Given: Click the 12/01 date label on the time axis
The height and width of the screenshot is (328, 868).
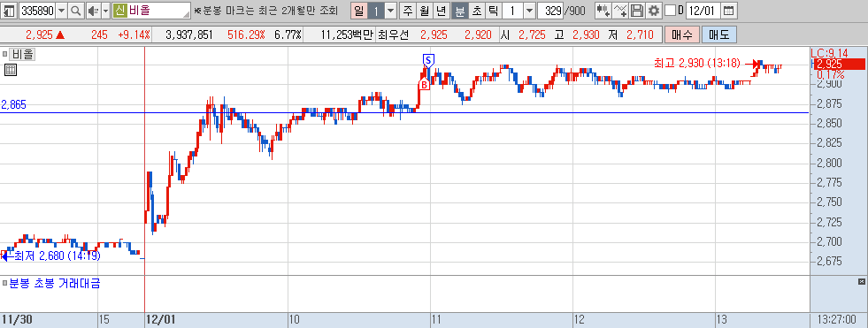Looking at the screenshot, I should coord(160,320).
